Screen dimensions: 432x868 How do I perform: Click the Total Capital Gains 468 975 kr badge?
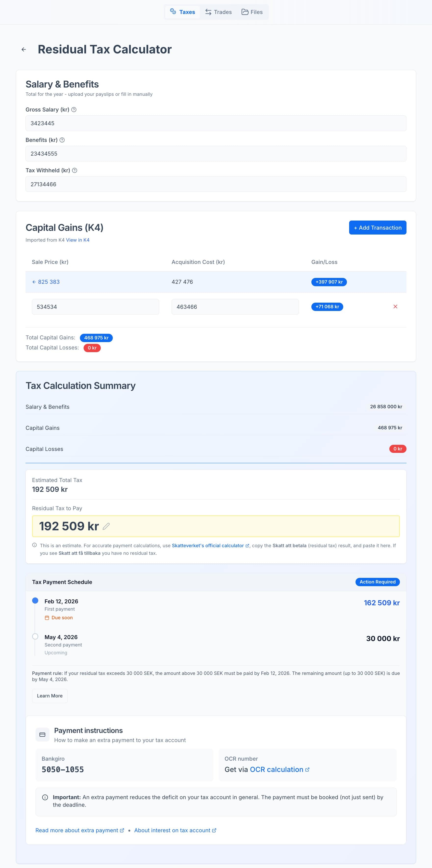point(96,338)
